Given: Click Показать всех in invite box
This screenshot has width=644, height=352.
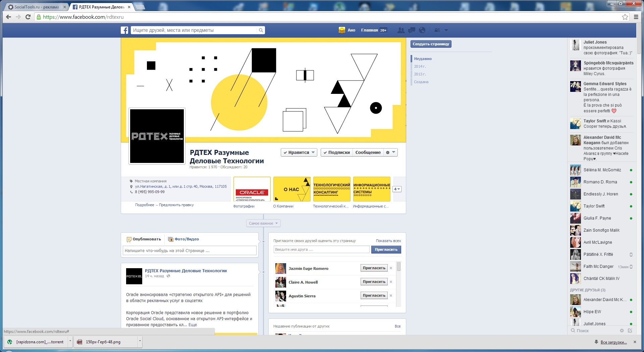Looking at the screenshot, I should (388, 241).
